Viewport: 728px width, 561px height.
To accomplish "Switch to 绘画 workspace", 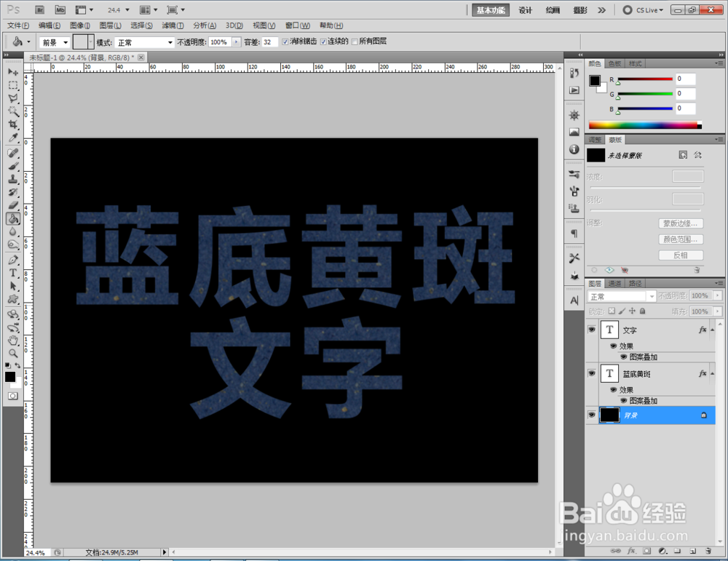I will [553, 10].
